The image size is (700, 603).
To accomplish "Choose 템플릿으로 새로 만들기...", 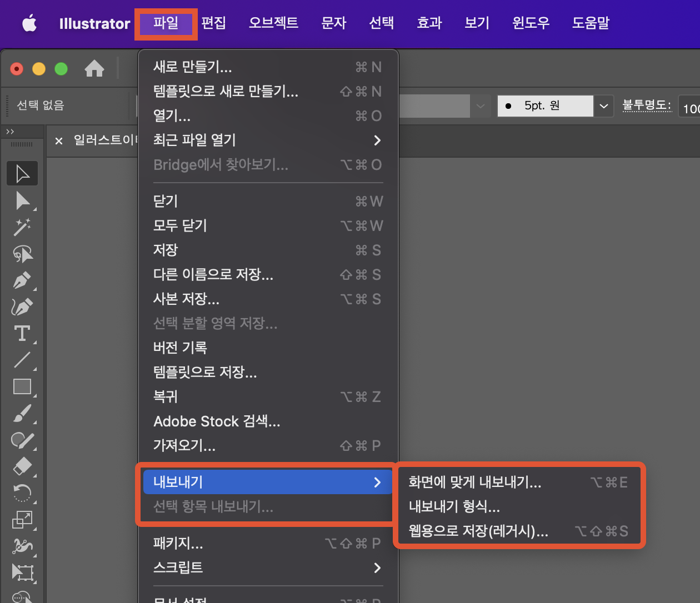I will coord(268,91).
